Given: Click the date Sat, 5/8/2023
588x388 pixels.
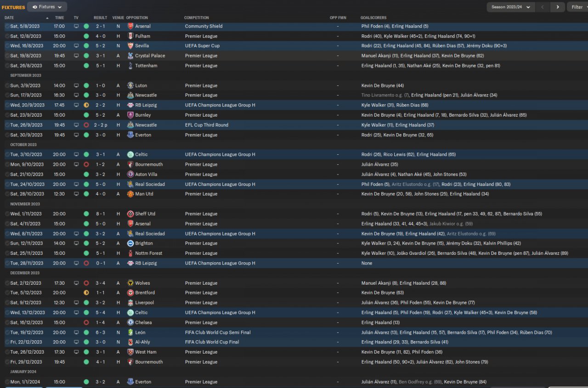Looking at the screenshot, I should (x=25, y=26).
